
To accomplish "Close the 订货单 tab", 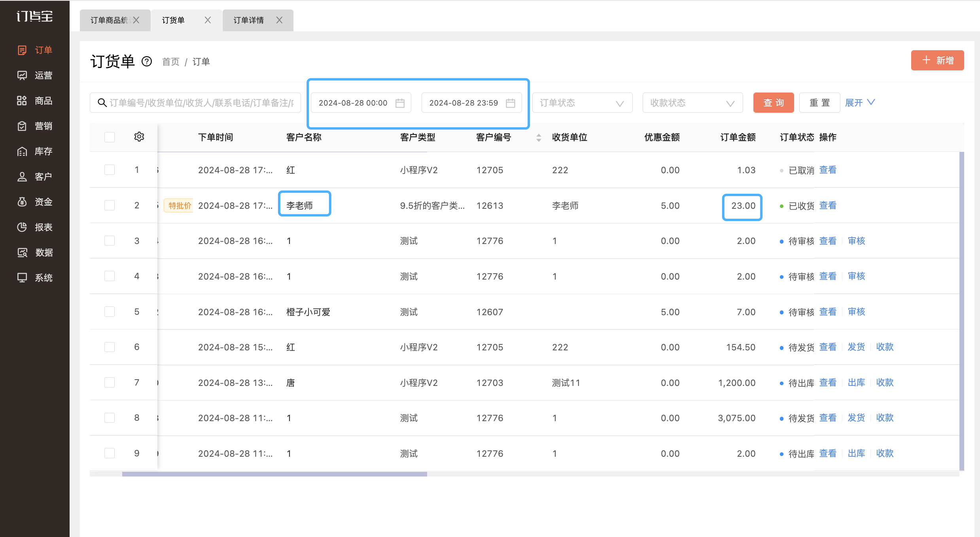I will click(208, 20).
